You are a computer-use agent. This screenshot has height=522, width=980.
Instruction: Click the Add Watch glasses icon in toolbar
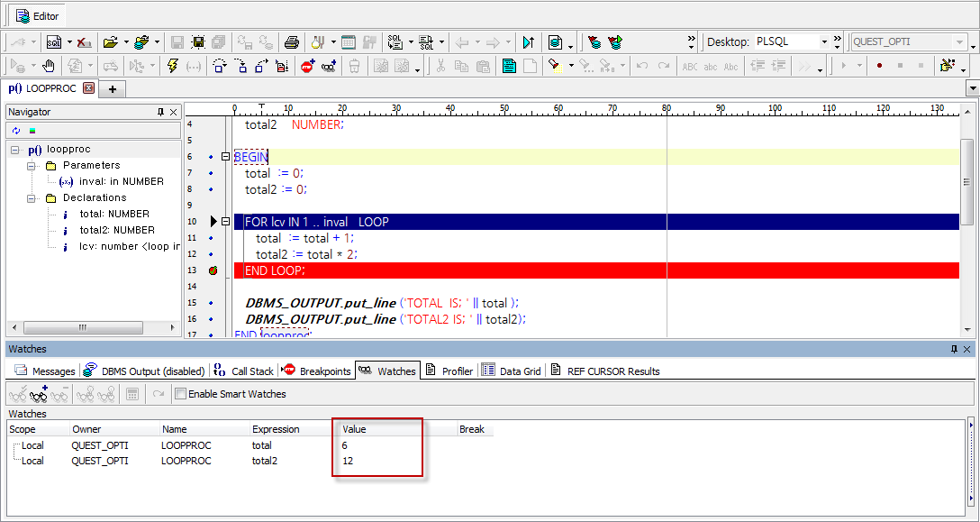329,66
